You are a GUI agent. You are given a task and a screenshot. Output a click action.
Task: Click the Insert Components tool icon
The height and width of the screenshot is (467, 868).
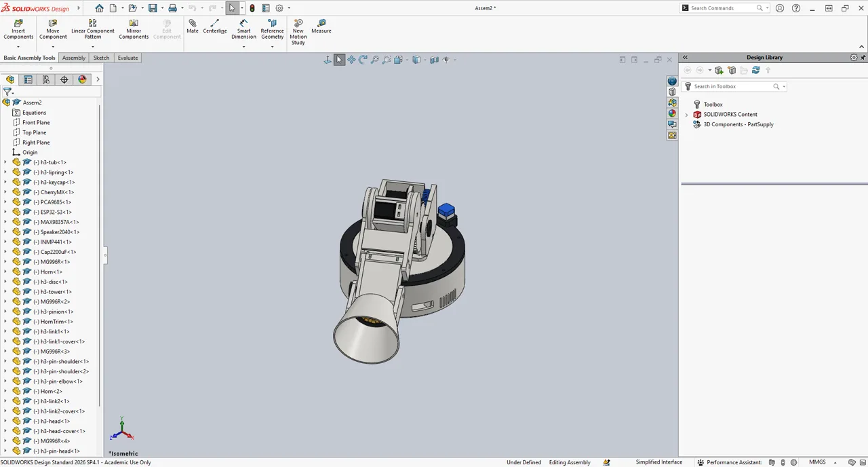pyautogui.click(x=18, y=23)
